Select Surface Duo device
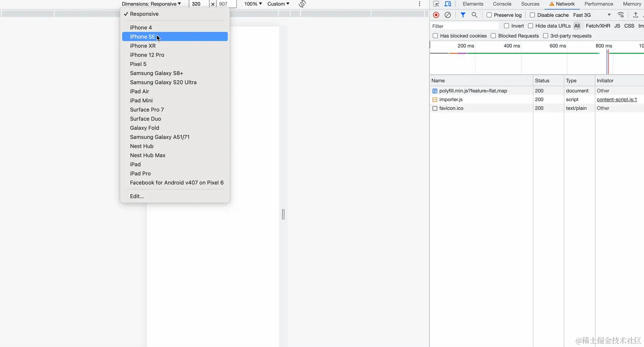 coord(175,119)
